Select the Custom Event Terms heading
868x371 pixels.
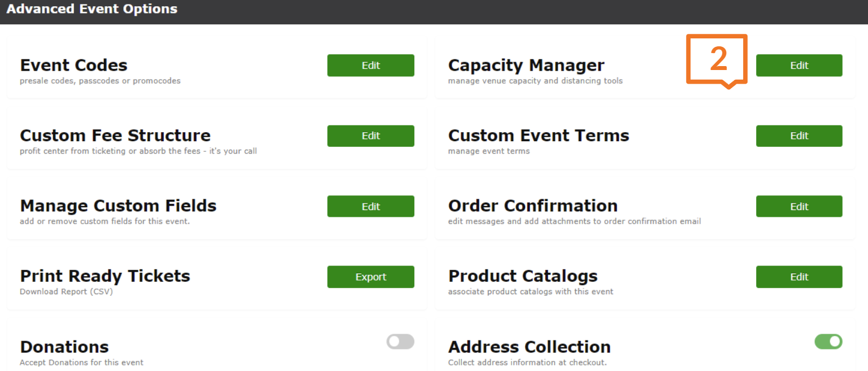(539, 136)
